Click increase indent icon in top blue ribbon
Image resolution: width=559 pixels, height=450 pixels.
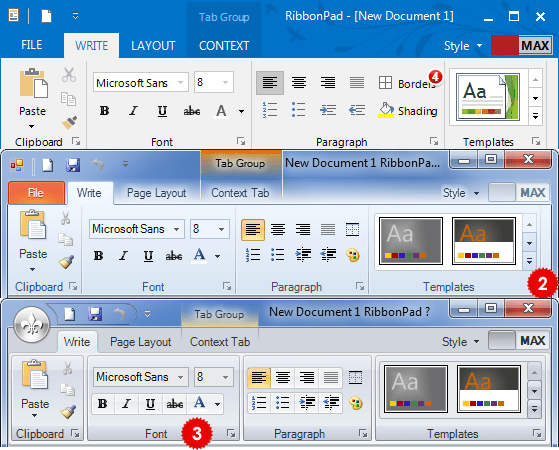[328, 110]
